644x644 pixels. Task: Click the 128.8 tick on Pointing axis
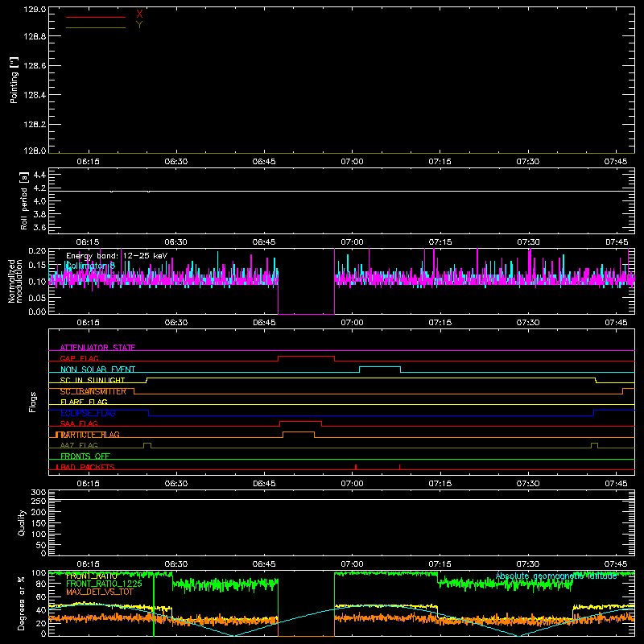35,36
